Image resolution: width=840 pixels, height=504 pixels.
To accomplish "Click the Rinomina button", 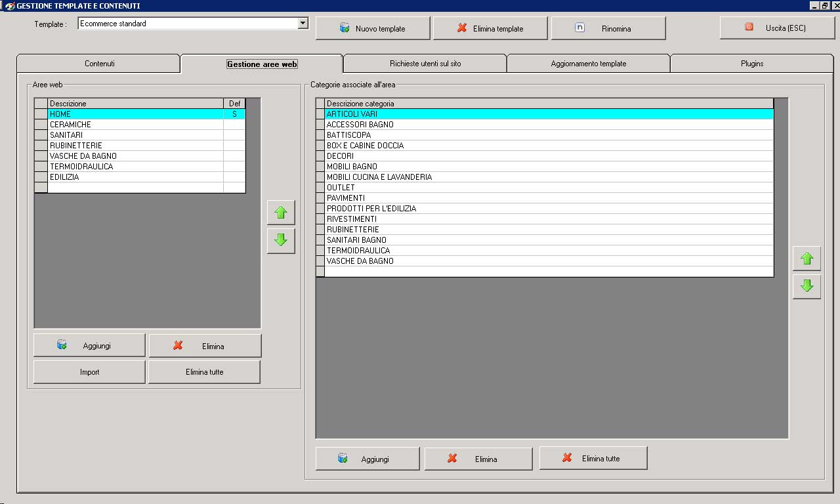I will tap(608, 28).
